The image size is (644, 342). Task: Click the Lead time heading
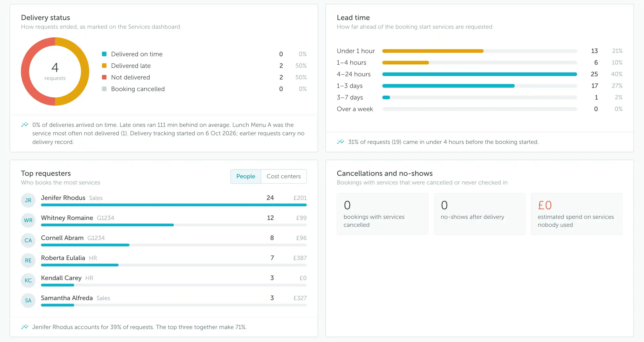coord(353,18)
